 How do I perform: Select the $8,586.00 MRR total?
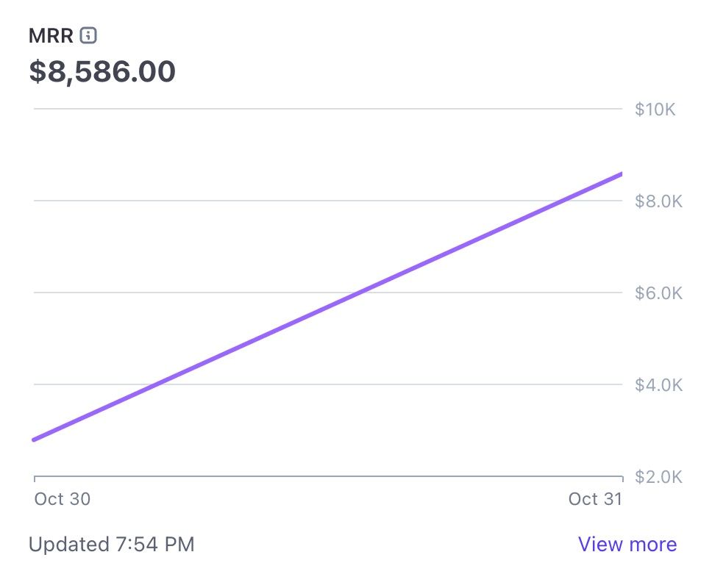[102, 72]
